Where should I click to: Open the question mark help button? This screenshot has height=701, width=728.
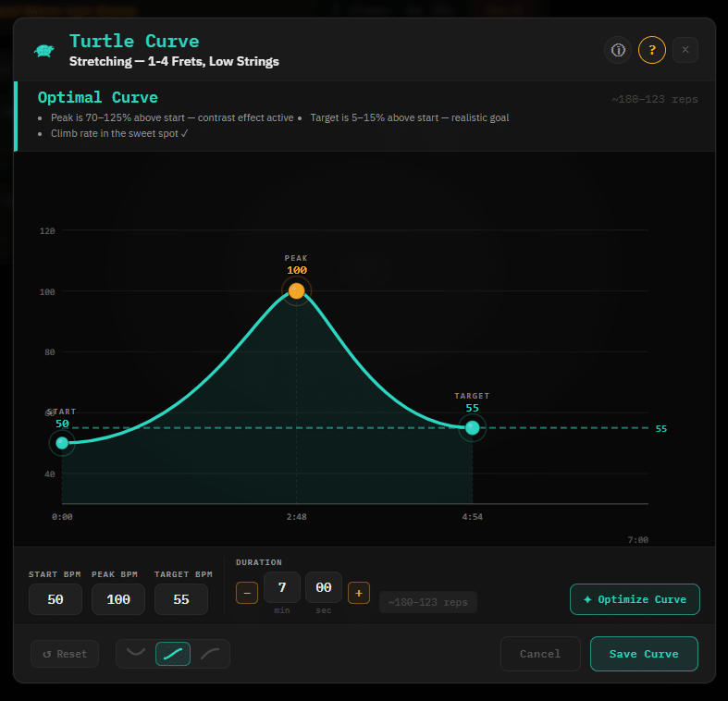pyautogui.click(x=652, y=50)
